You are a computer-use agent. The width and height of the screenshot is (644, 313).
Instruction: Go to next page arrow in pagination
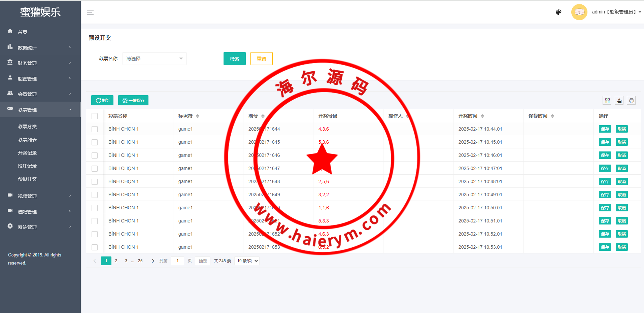click(x=153, y=261)
